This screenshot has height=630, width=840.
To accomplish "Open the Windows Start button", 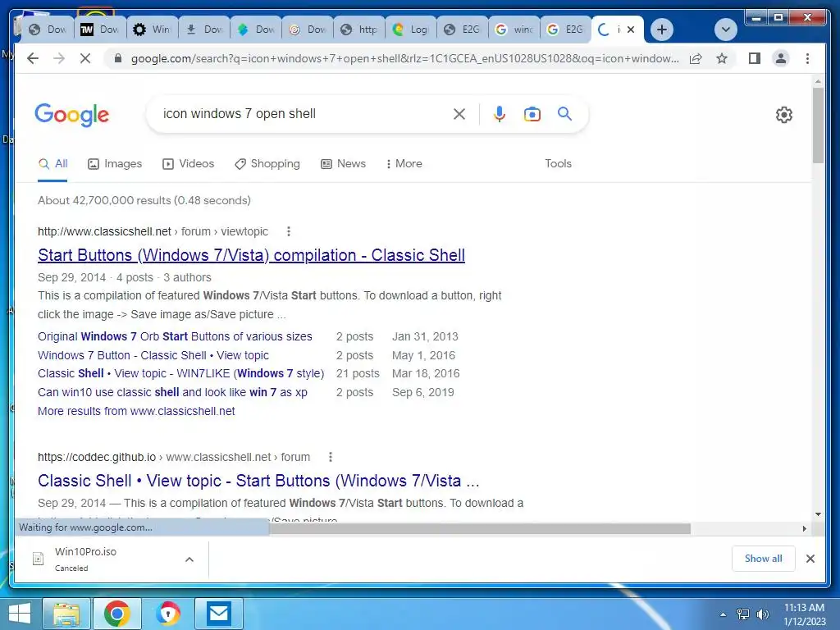I will [20, 614].
